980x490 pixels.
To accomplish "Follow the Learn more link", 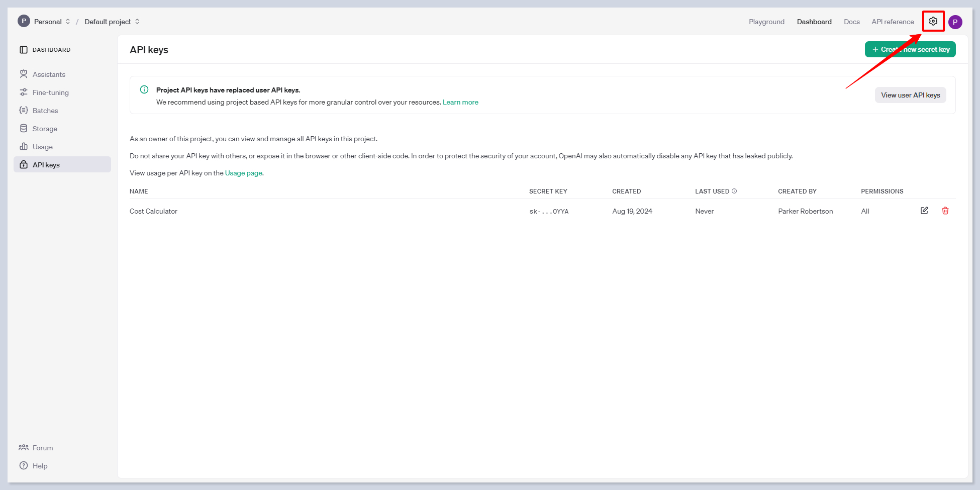I will [x=460, y=102].
